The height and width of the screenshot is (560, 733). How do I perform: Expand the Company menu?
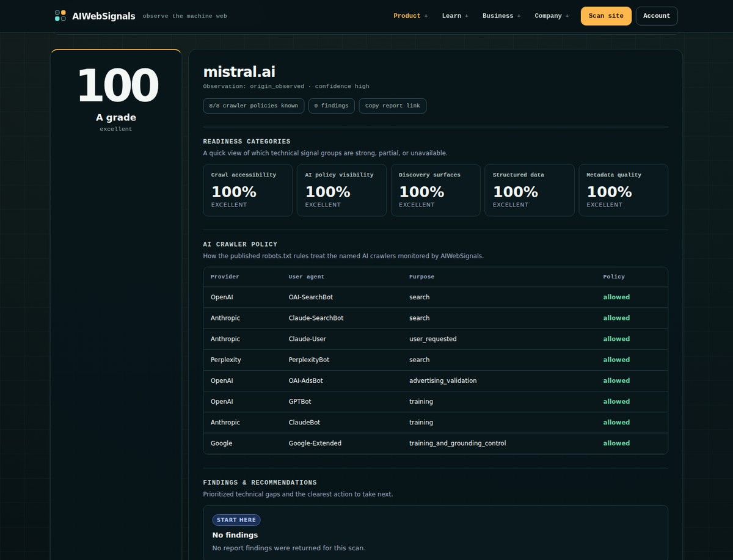[552, 16]
